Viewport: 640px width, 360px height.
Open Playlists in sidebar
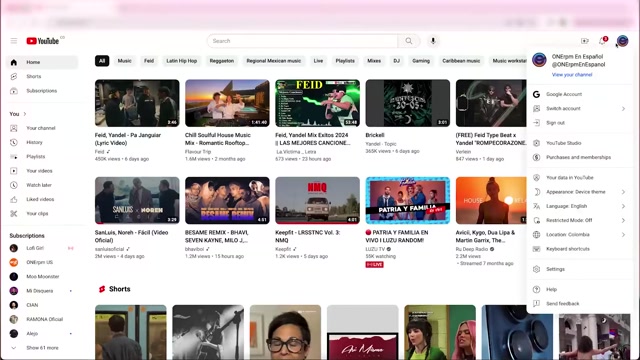click(42, 157)
